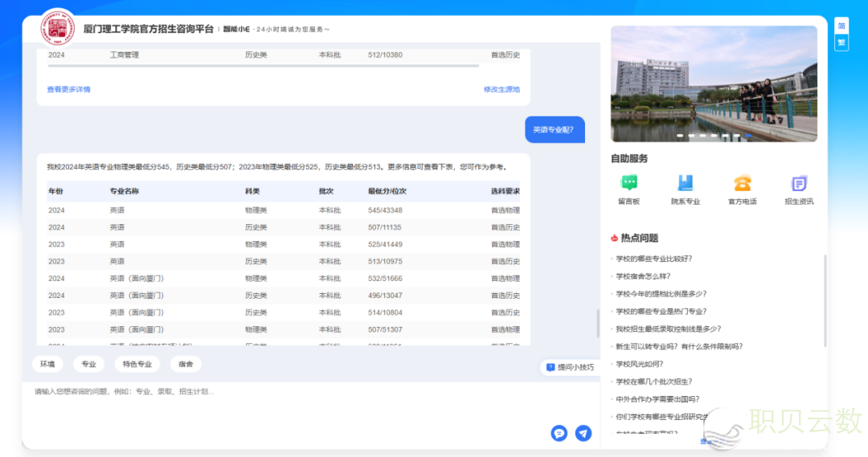
Task: Click 工商管理 major name cell
Action: (125, 55)
